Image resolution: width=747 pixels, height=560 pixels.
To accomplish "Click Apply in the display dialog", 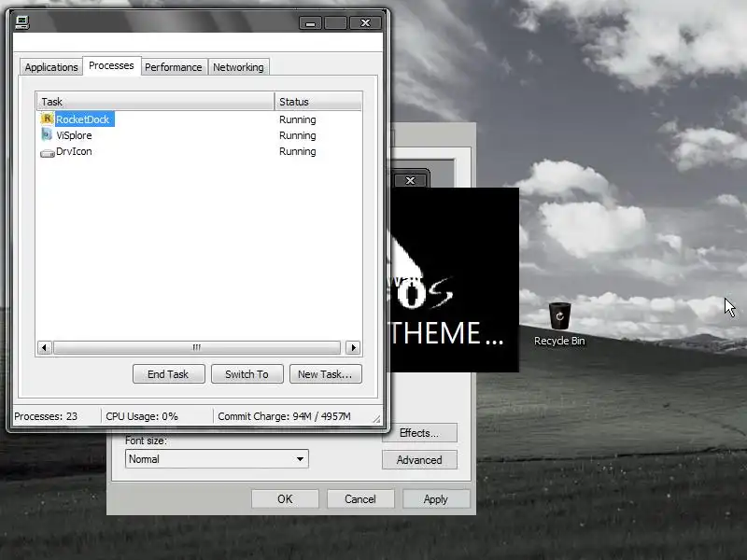I will coord(436,499).
